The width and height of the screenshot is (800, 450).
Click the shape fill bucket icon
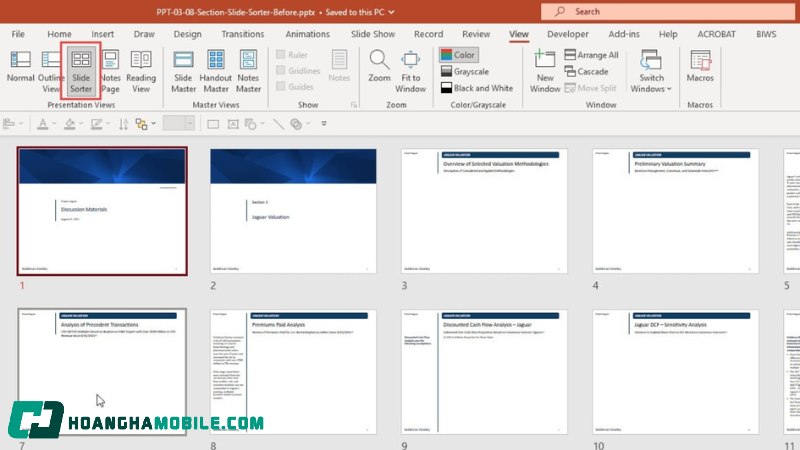click(x=70, y=123)
